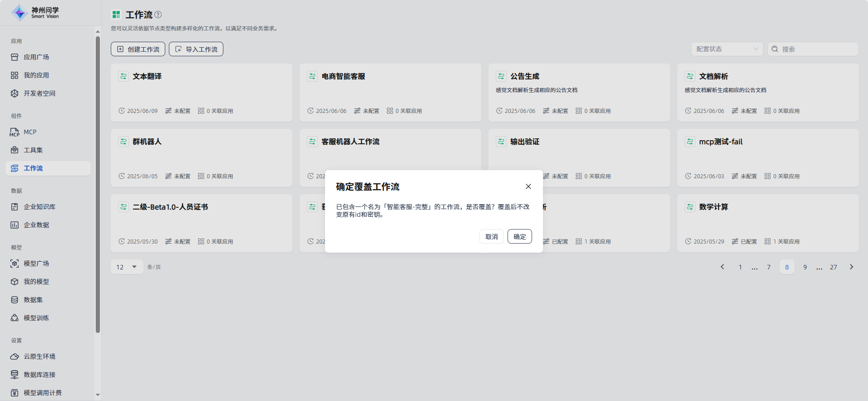Click the 模型广场 sidebar icon
The height and width of the screenshot is (401, 868).
[x=15, y=264]
